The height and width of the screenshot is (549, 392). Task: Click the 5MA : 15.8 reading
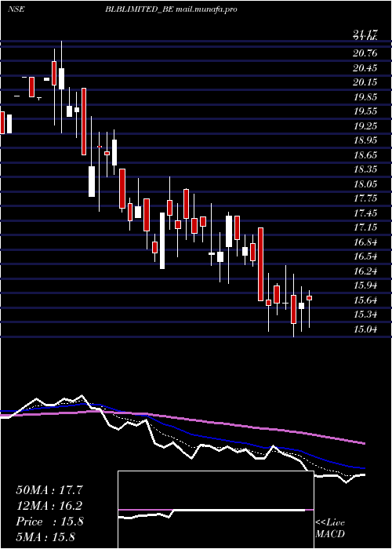45,537
